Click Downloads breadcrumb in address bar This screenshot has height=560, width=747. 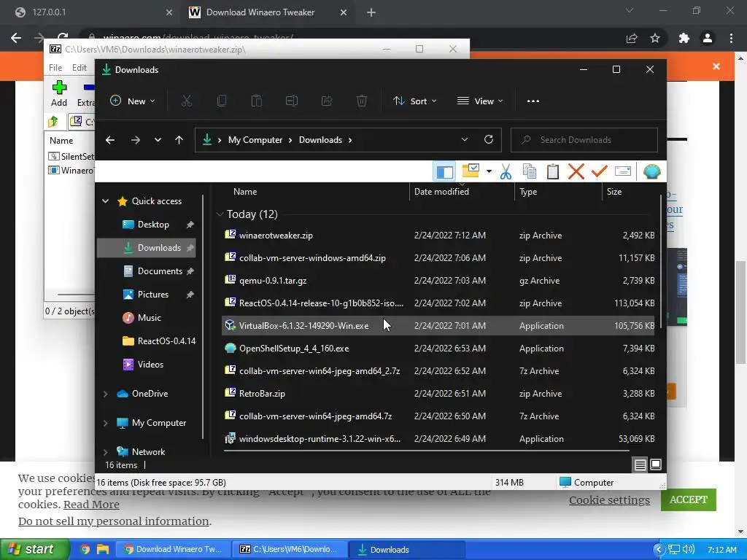320,140
